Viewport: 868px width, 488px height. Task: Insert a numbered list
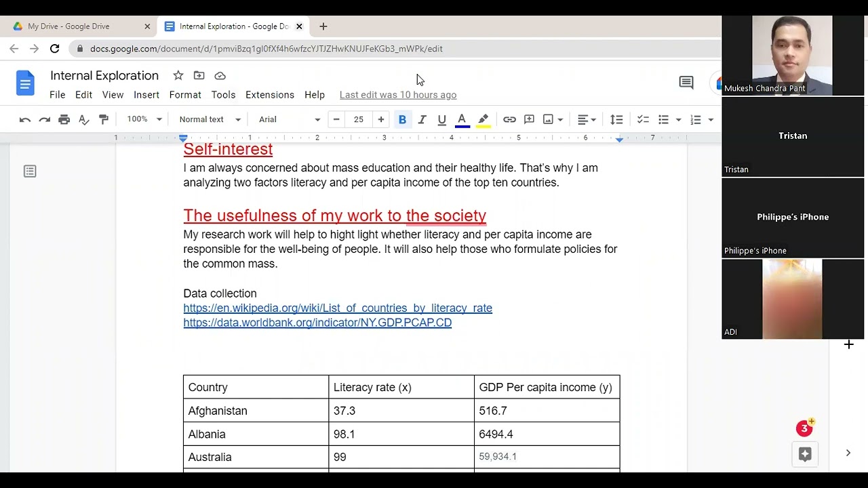click(x=696, y=119)
